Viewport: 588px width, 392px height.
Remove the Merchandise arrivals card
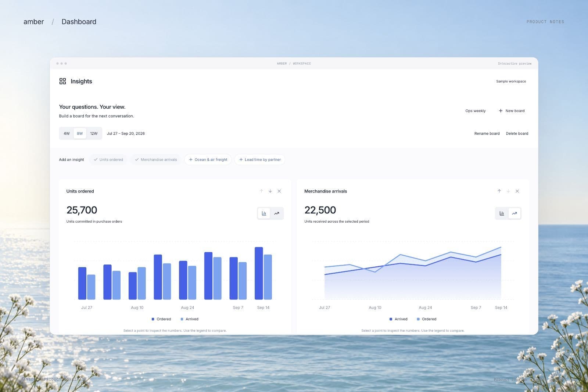click(x=517, y=191)
